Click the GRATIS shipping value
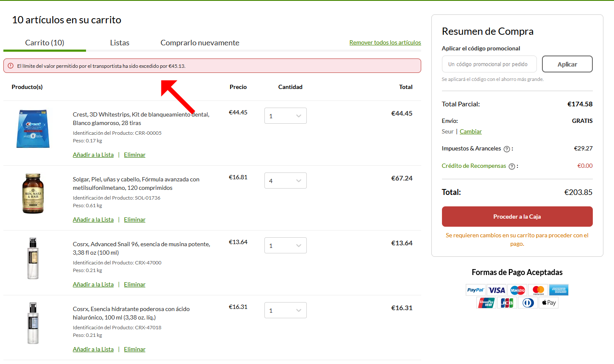 coord(582,121)
